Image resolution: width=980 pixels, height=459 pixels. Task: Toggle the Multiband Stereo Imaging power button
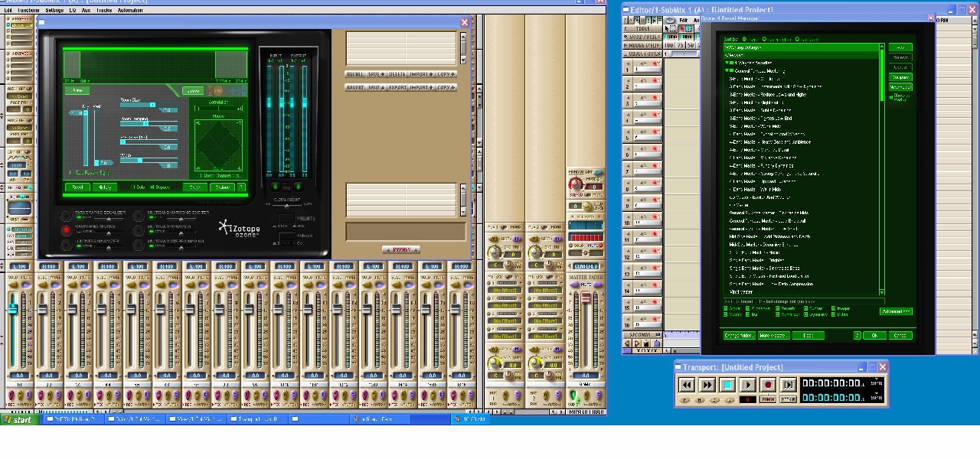pyautogui.click(x=139, y=245)
